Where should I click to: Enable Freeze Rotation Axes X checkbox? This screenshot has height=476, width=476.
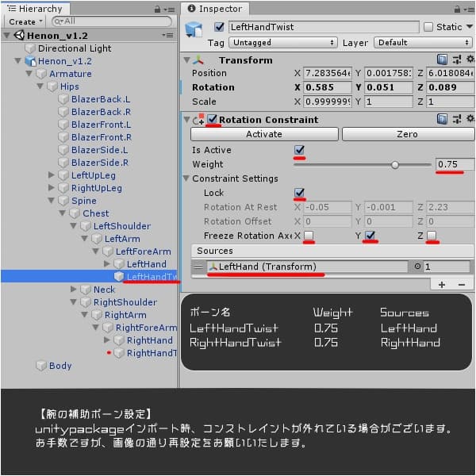[309, 236]
